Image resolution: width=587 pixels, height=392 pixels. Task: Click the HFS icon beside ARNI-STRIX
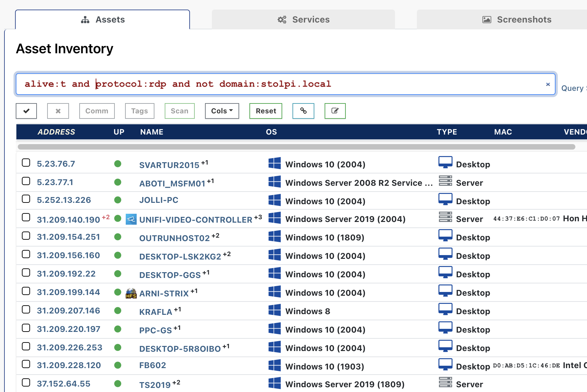(x=131, y=293)
